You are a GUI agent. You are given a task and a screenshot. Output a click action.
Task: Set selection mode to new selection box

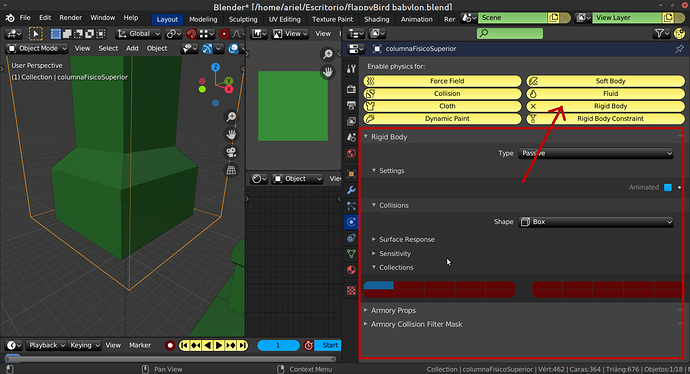pyautogui.click(x=55, y=34)
